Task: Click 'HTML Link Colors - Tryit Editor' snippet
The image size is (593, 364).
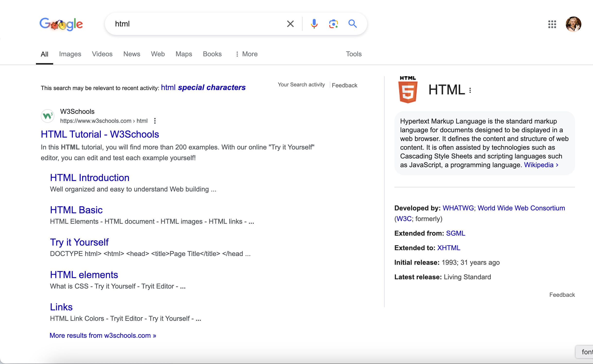Action: 126,319
